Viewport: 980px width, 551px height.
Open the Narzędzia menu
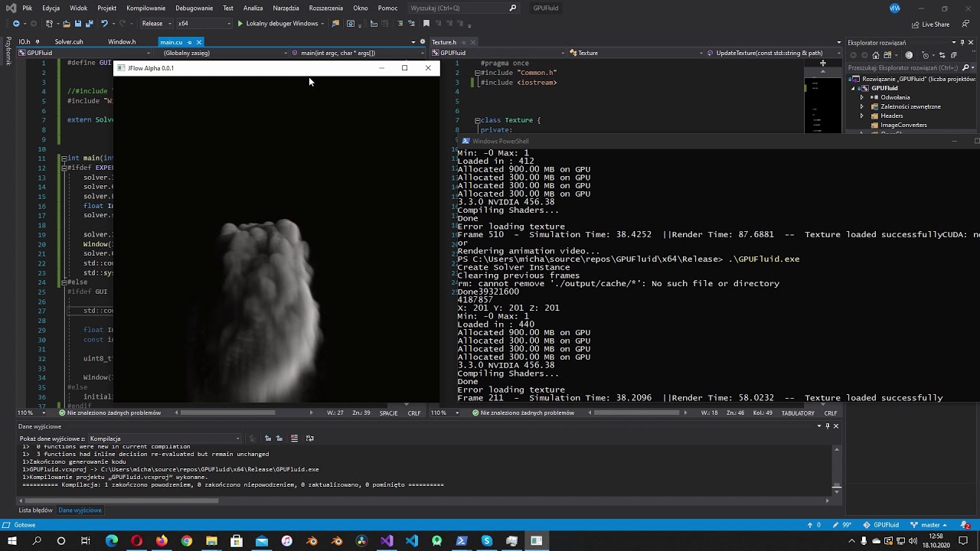coord(286,8)
